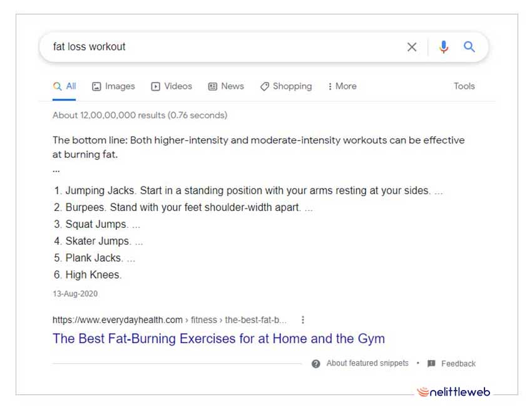532x407 pixels.
Task: Expand the More search options menu
Action: (342, 86)
